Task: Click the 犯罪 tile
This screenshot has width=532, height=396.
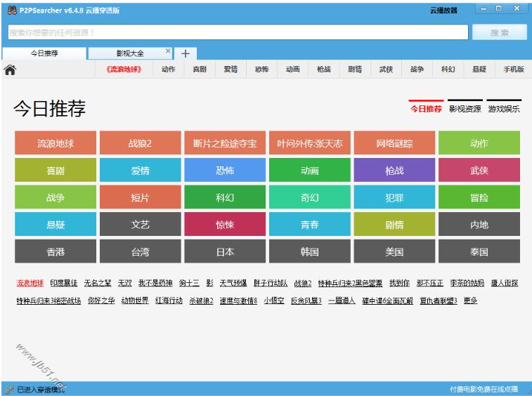Action: point(394,197)
